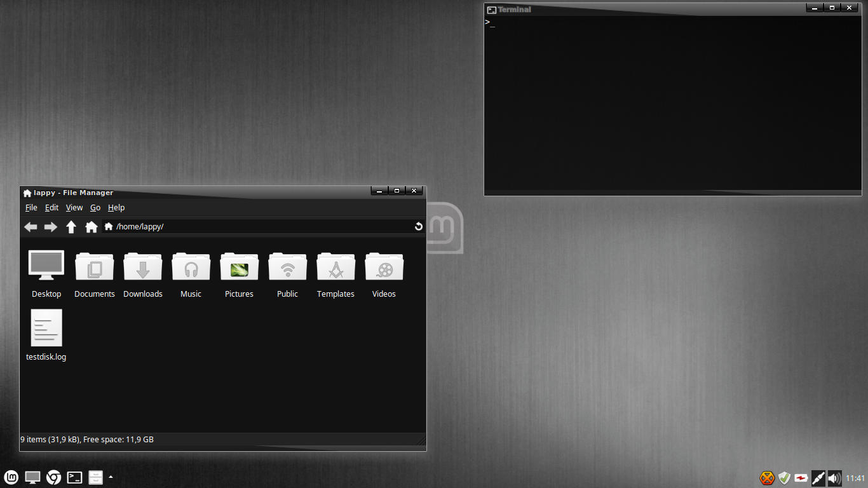Reload the current folder in File Manager
This screenshot has height=488, width=868.
click(419, 226)
